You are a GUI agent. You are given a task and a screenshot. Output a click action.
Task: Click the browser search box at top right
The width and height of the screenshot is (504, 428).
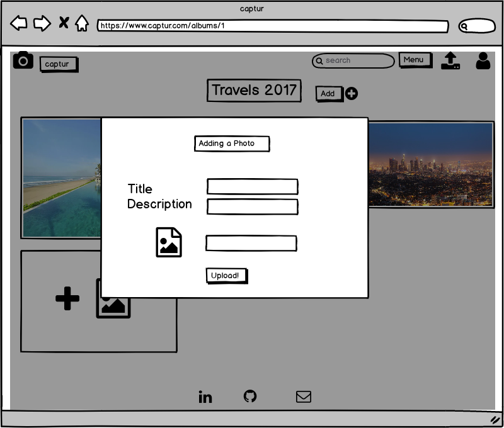(x=477, y=26)
